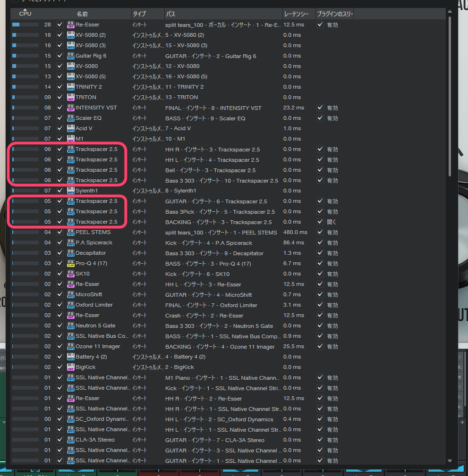Click the Pro-Q 4 (17) CLAP icon
The width and height of the screenshot is (468, 476).
[x=71, y=263]
